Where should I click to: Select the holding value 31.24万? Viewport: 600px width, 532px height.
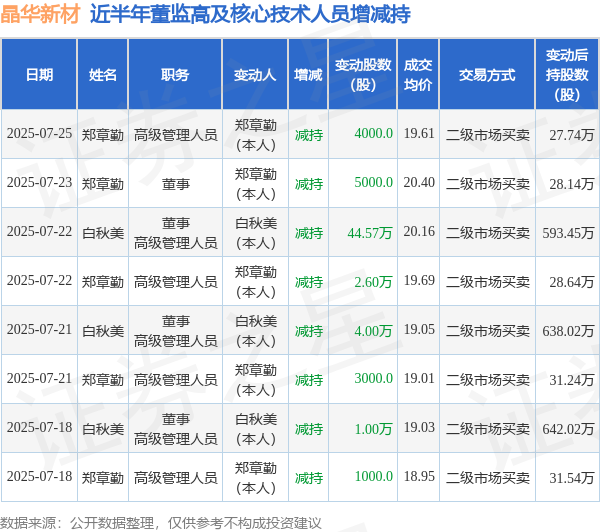[x=572, y=380]
